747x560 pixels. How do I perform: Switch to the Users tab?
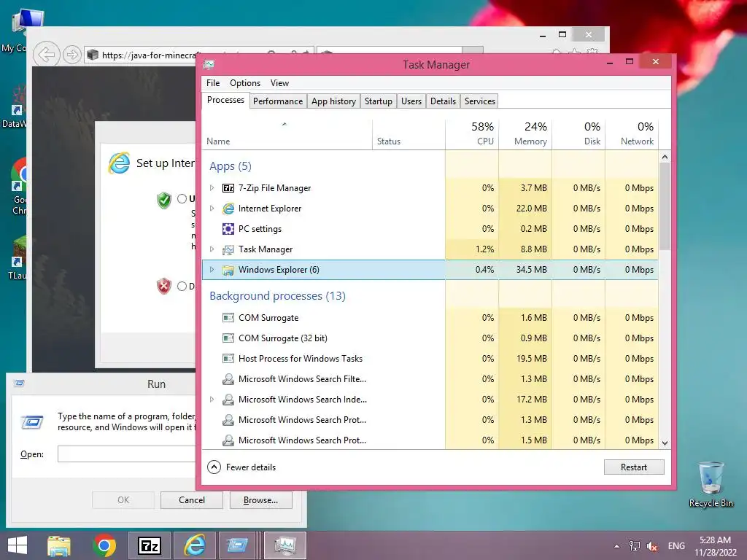[411, 101]
